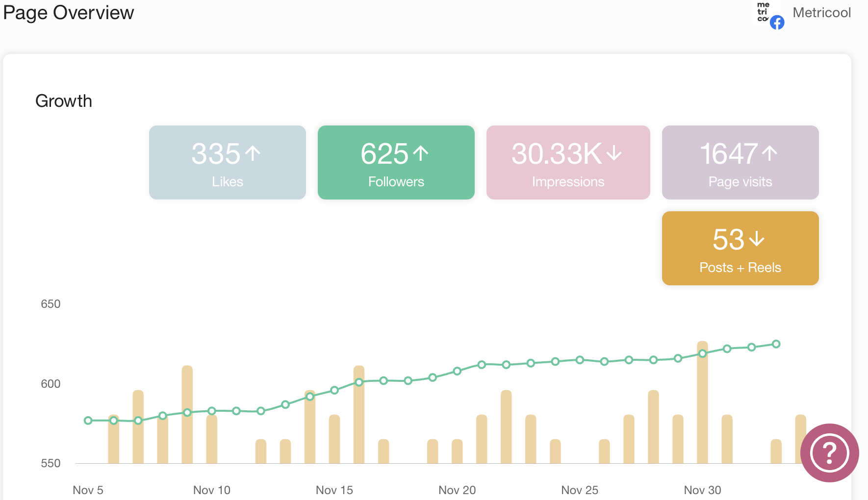
Task: Click the Metricool Facebook profile logo
Action: click(x=768, y=14)
